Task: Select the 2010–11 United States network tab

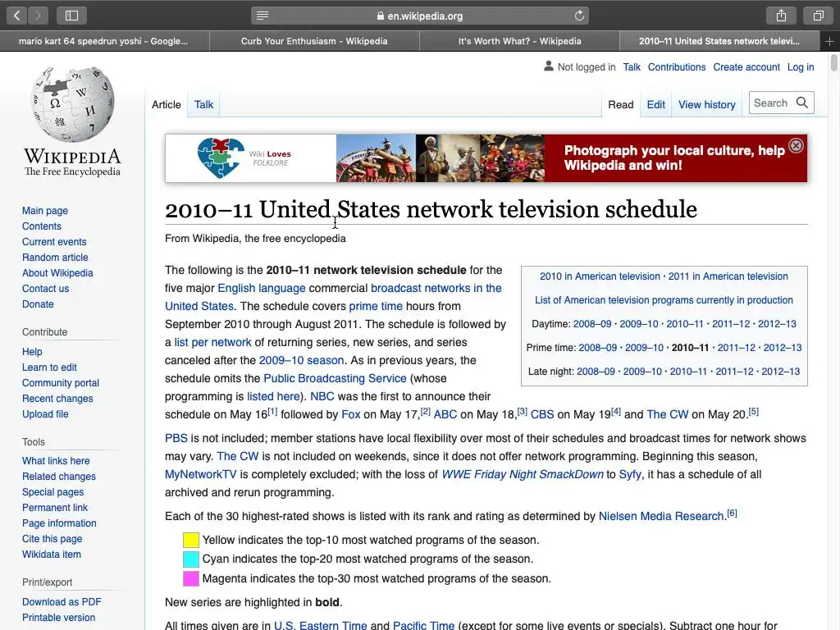Action: (719, 41)
